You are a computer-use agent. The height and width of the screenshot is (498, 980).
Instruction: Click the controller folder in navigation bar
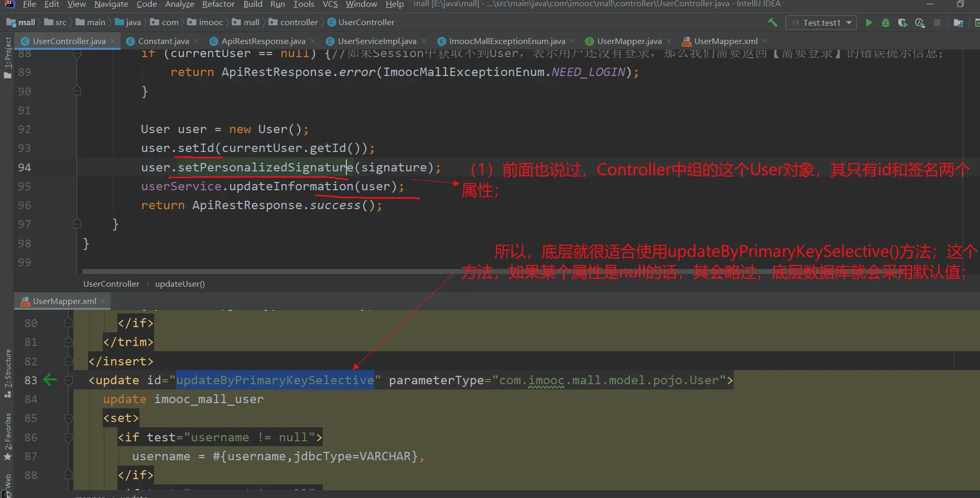[x=299, y=23]
